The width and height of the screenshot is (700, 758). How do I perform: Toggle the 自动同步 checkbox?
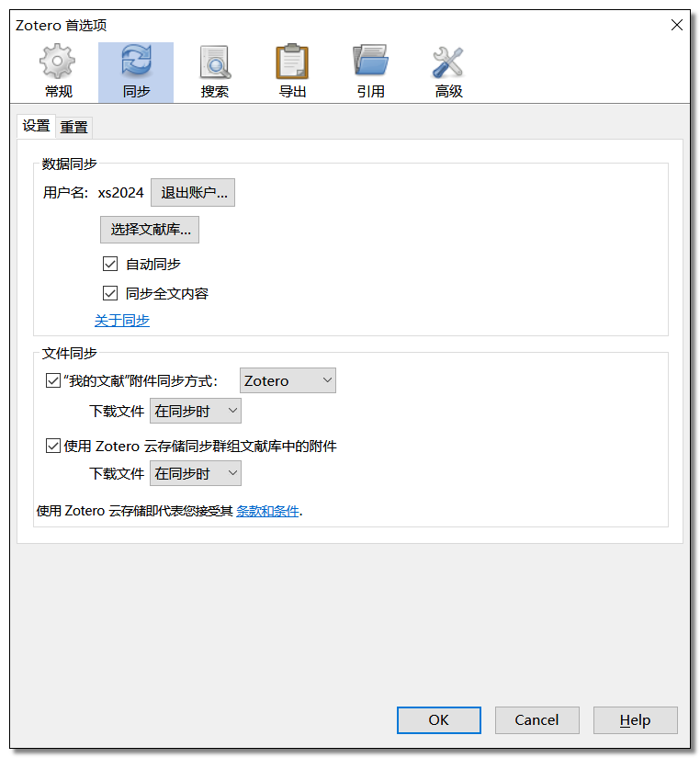click(x=110, y=264)
